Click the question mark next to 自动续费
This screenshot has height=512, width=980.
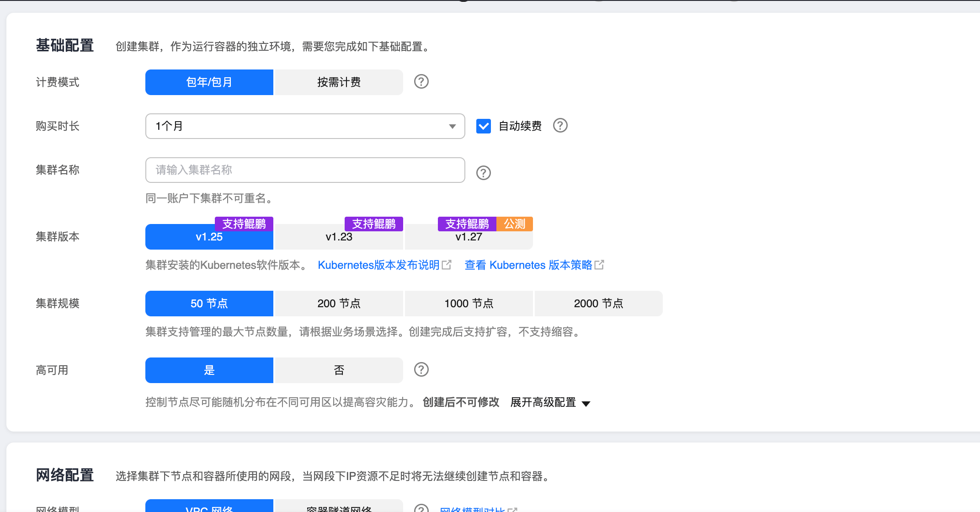[x=560, y=126]
